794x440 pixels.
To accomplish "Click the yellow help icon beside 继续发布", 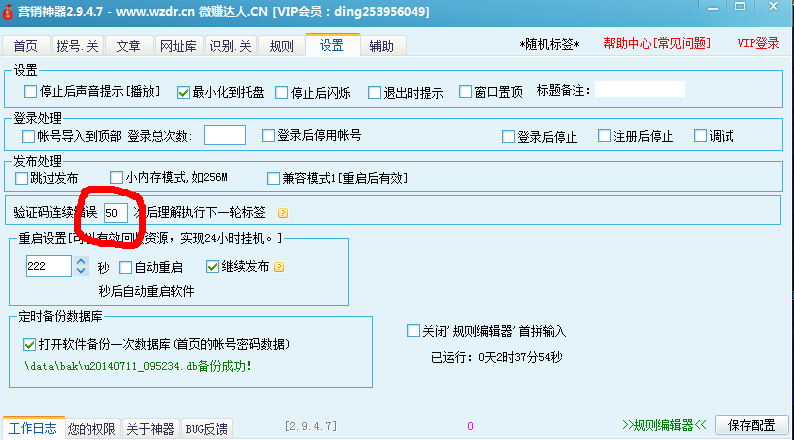I will tap(279, 267).
